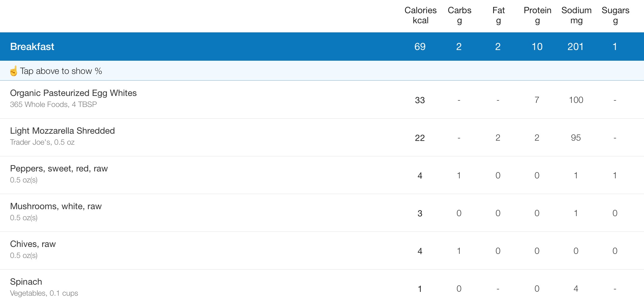This screenshot has height=307, width=644.
Task: Click egg whites calorie value 33
Action: tap(420, 100)
